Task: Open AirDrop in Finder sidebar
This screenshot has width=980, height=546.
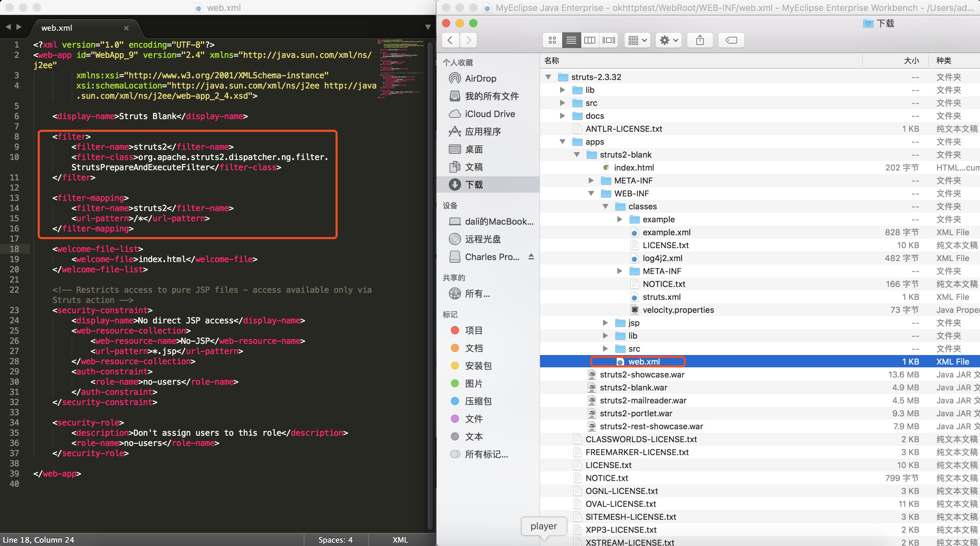Action: [x=480, y=78]
